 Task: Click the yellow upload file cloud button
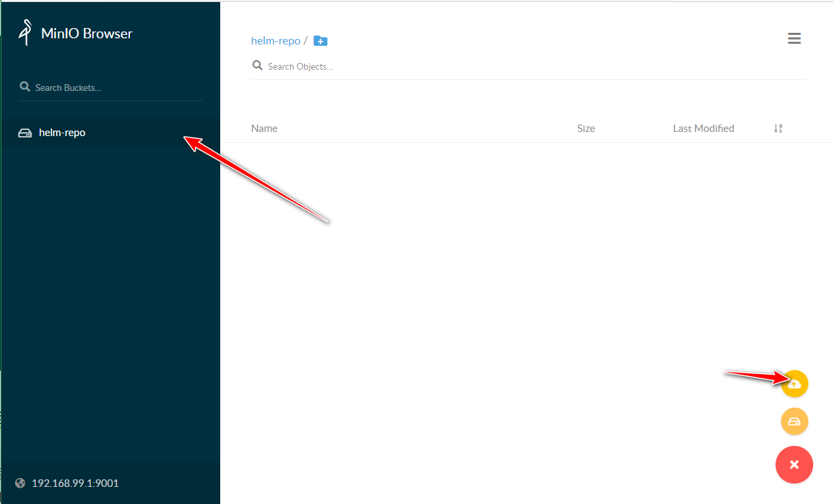pyautogui.click(x=795, y=384)
